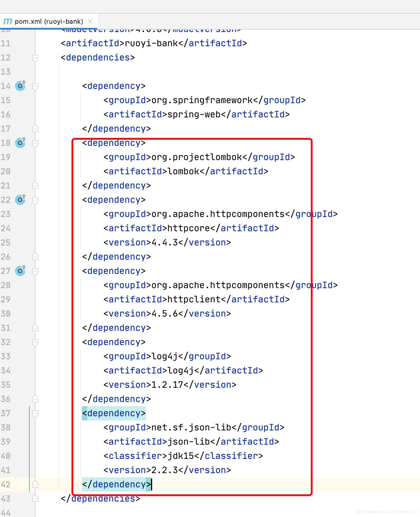Collapse the dependencies block at line 12
Image resolution: width=420 pixels, height=517 pixels.
(35, 58)
